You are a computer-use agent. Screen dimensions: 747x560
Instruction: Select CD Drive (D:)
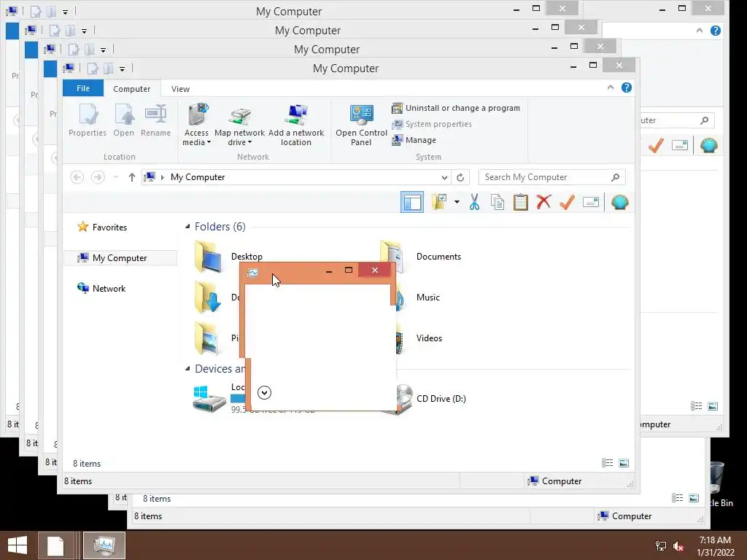441,399
